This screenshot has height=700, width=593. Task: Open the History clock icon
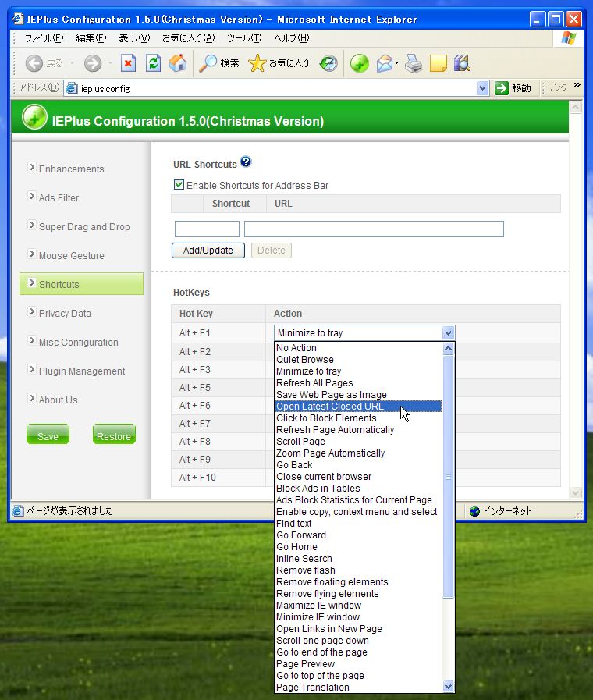click(x=328, y=63)
